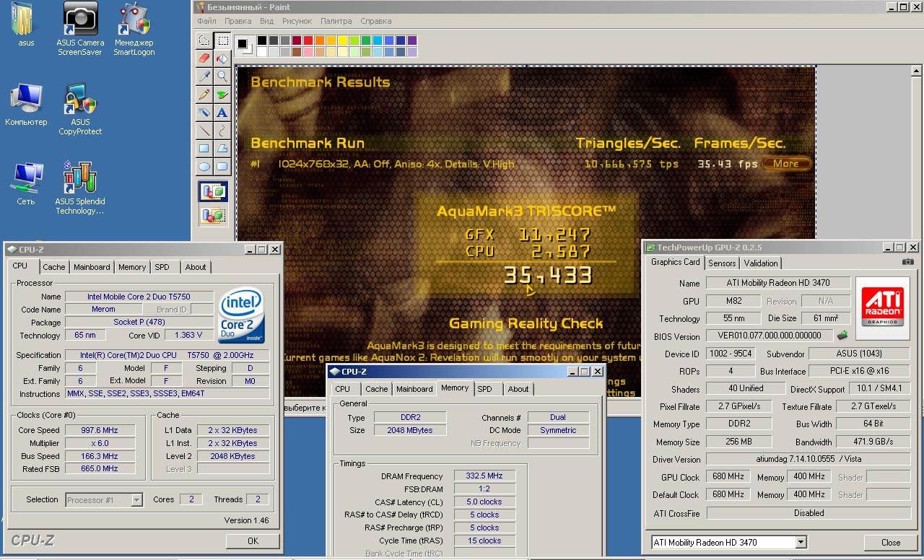Pick the purple color swatch in Paint palette
Screen dimensions: 924x560
(x=412, y=40)
